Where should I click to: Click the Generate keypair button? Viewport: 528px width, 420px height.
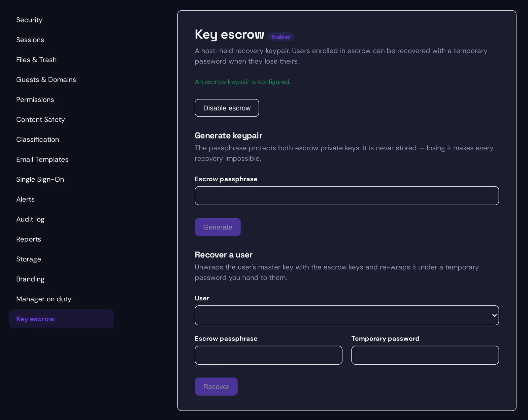217,227
